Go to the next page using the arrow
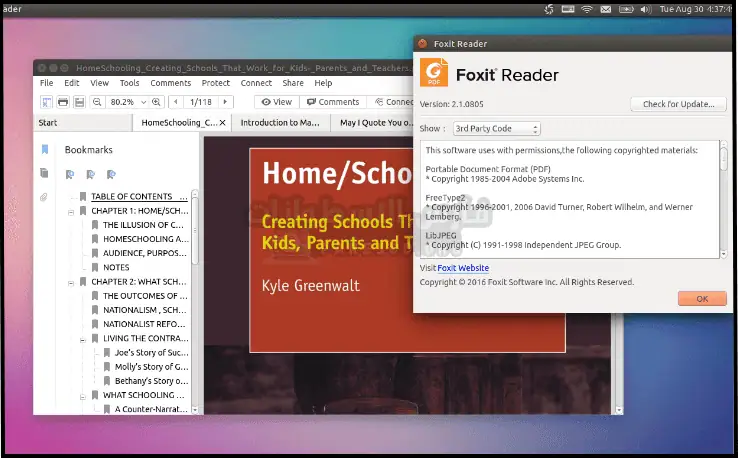 click(226, 102)
